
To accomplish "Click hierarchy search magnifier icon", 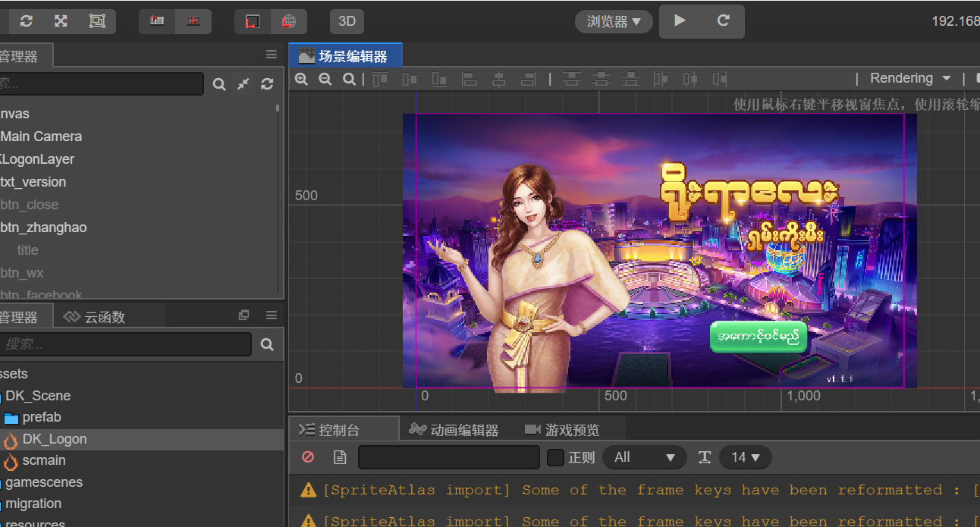I will (219, 84).
